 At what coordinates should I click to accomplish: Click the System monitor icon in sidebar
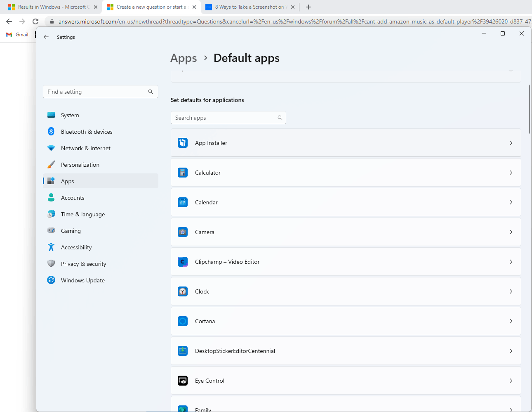point(51,115)
